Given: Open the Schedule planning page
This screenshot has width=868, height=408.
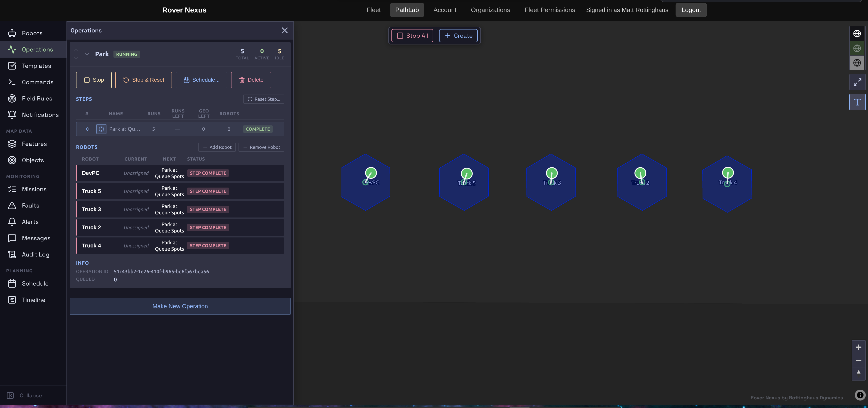Looking at the screenshot, I should 33,283.
